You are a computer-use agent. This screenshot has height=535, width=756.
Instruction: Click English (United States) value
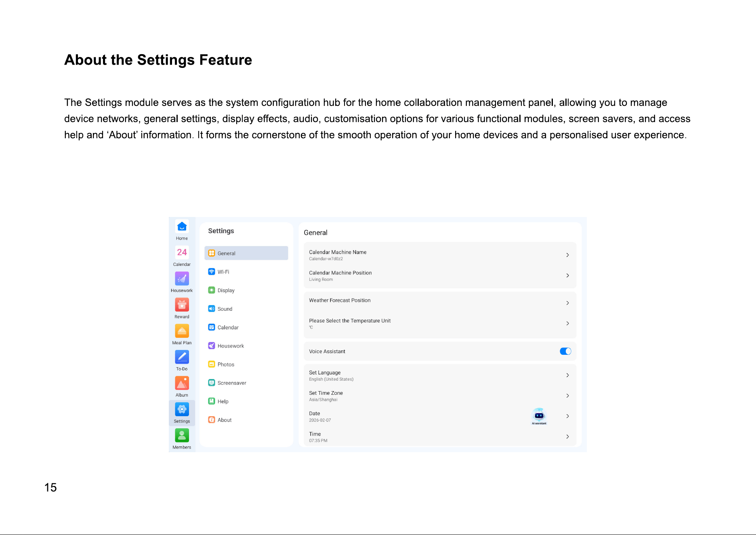point(331,379)
